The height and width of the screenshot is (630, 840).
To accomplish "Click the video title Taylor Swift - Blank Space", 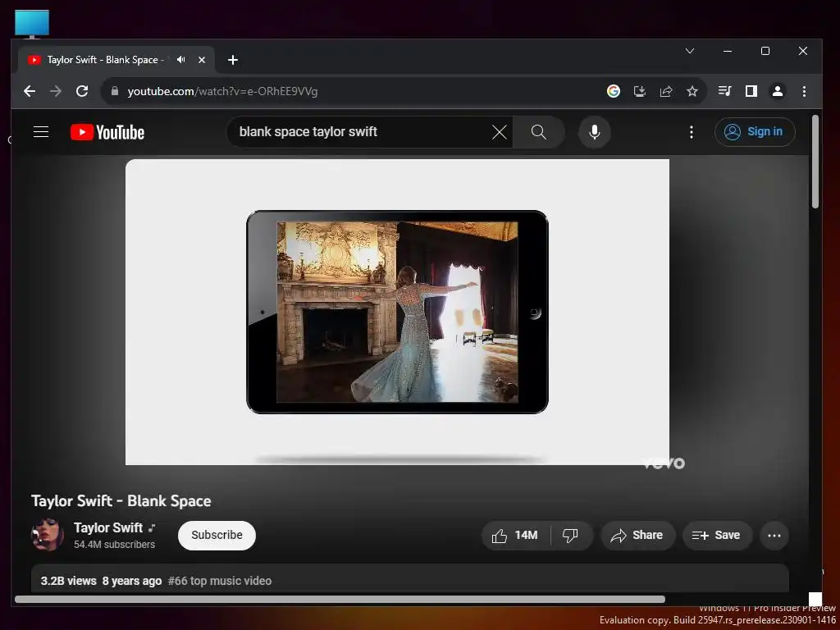I will pos(121,501).
